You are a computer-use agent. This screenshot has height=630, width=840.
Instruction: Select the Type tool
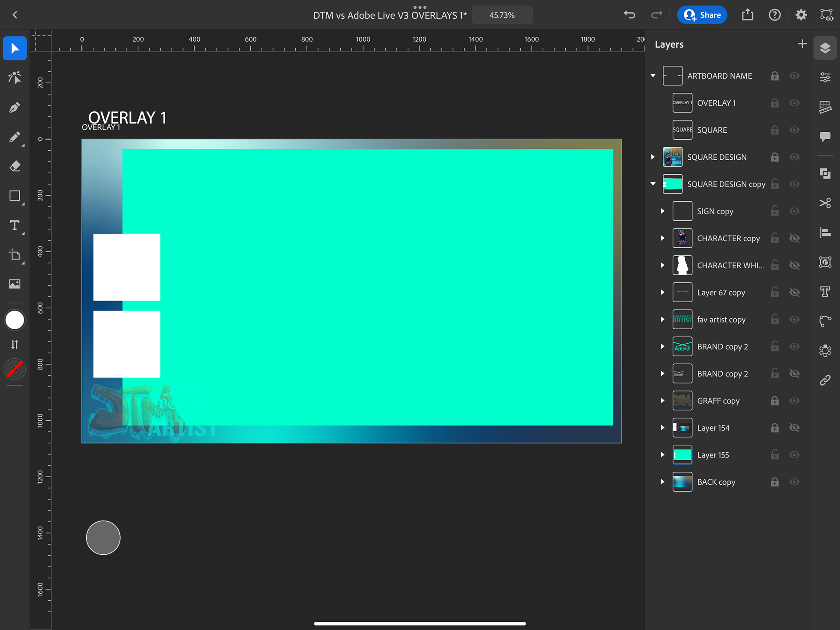(15, 225)
